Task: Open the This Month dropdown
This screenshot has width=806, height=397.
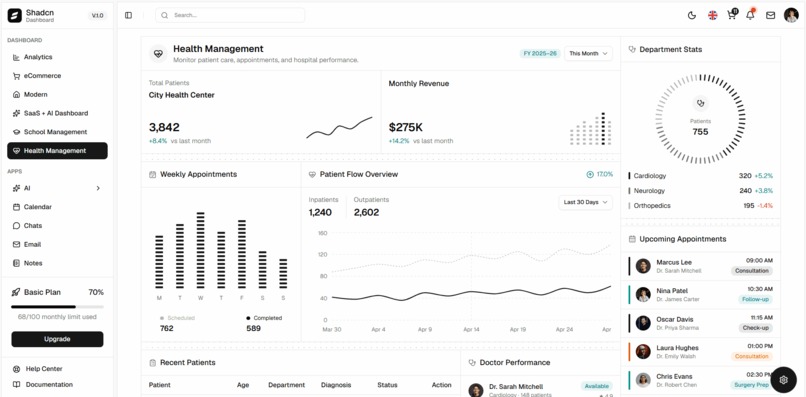Action: tap(588, 53)
